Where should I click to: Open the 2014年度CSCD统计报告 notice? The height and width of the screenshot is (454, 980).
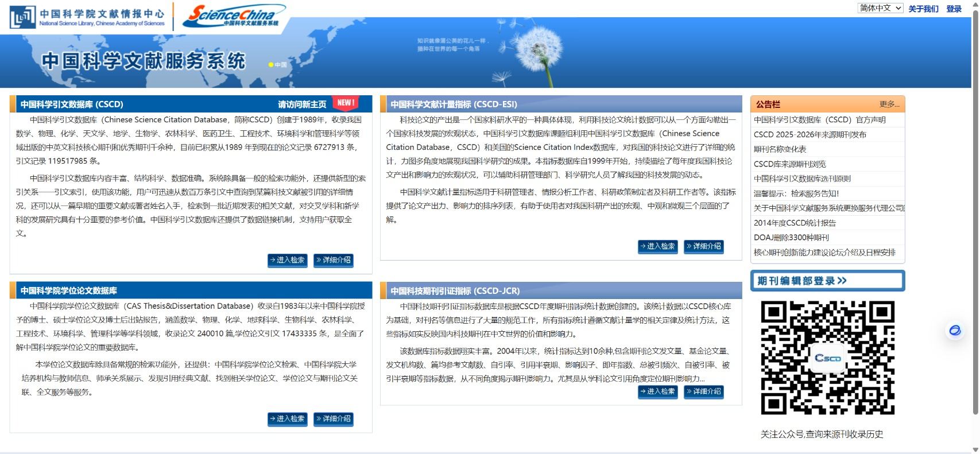tap(795, 223)
